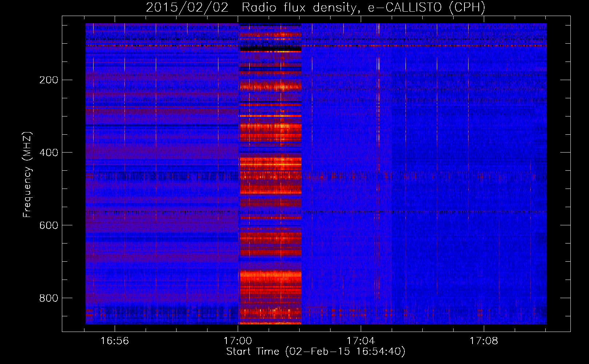Click the 17:08 time tick label
Image resolution: width=589 pixels, height=364 pixels.
484,341
